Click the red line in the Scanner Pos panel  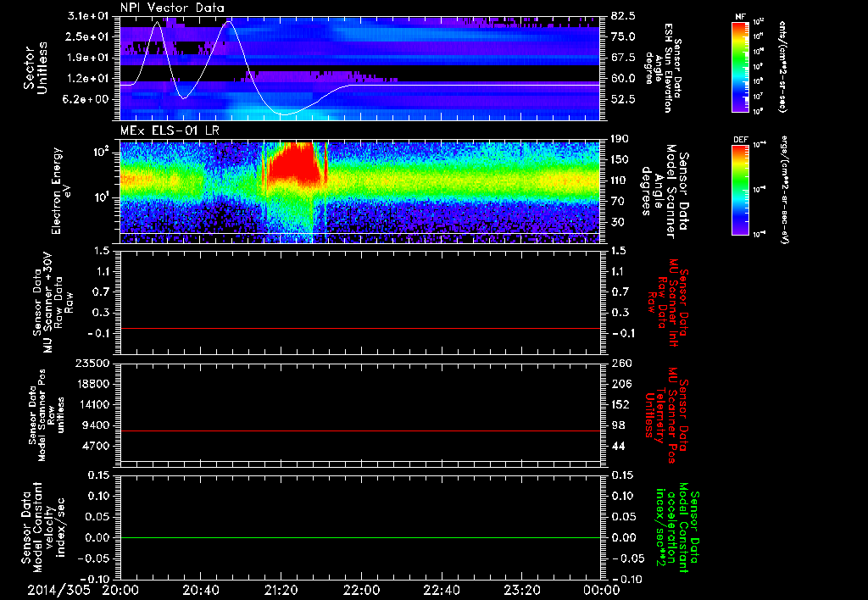(x=359, y=431)
